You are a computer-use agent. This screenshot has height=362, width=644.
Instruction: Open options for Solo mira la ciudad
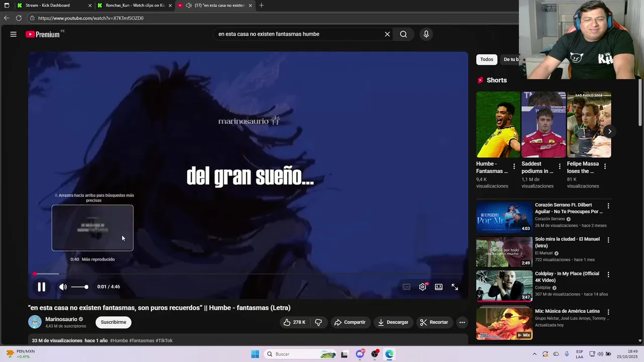point(608,240)
